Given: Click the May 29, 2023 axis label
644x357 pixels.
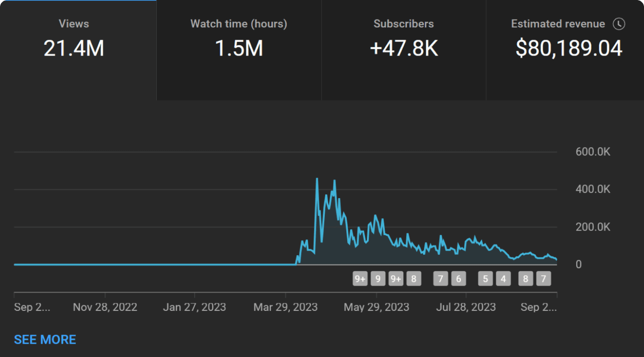Looking at the screenshot, I should (376, 307).
